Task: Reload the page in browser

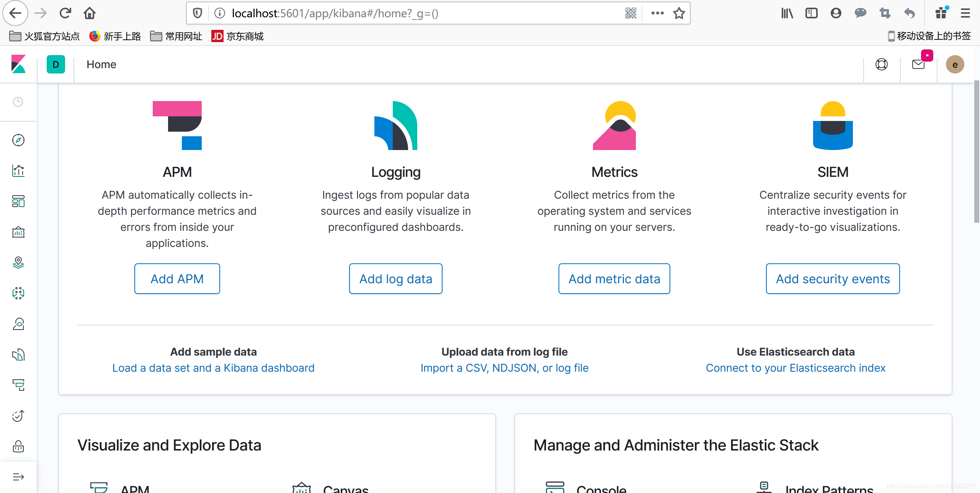Action: (65, 13)
